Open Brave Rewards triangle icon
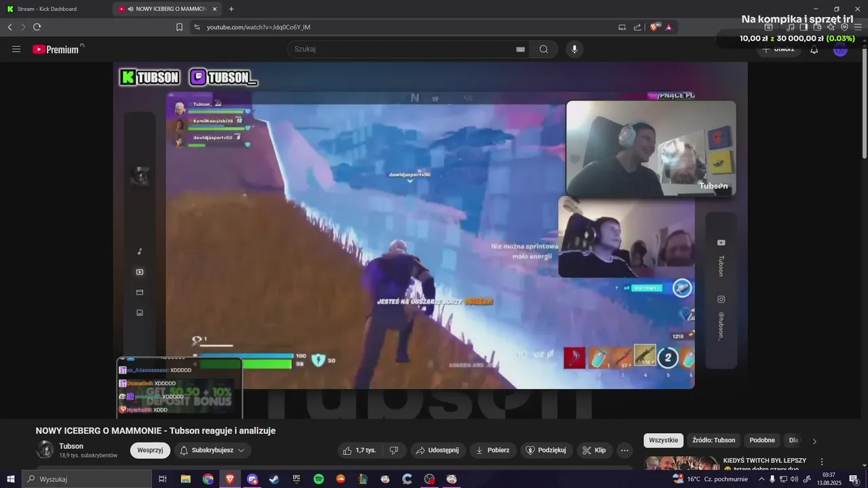The image size is (868, 488). tap(669, 27)
